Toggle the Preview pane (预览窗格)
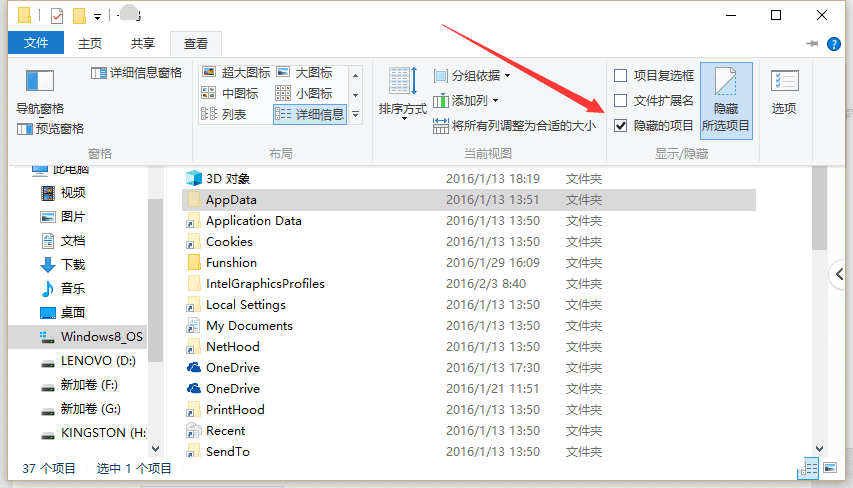The height and width of the screenshot is (488, 853). click(x=51, y=129)
